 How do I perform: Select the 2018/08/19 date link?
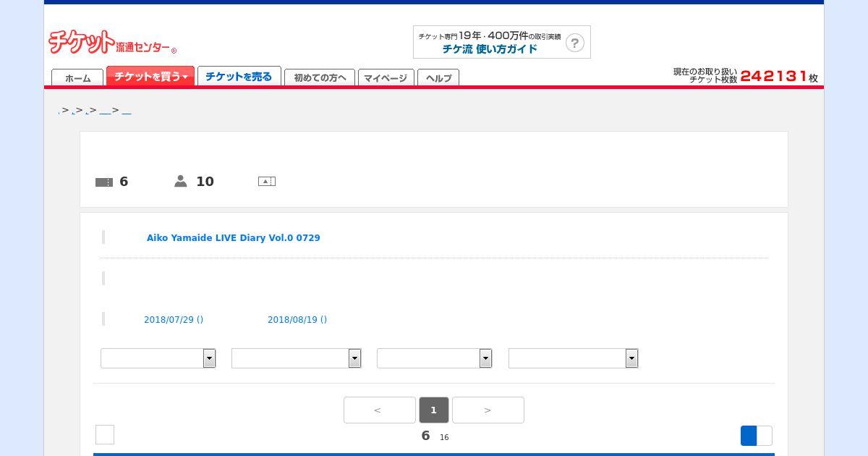tap(297, 319)
